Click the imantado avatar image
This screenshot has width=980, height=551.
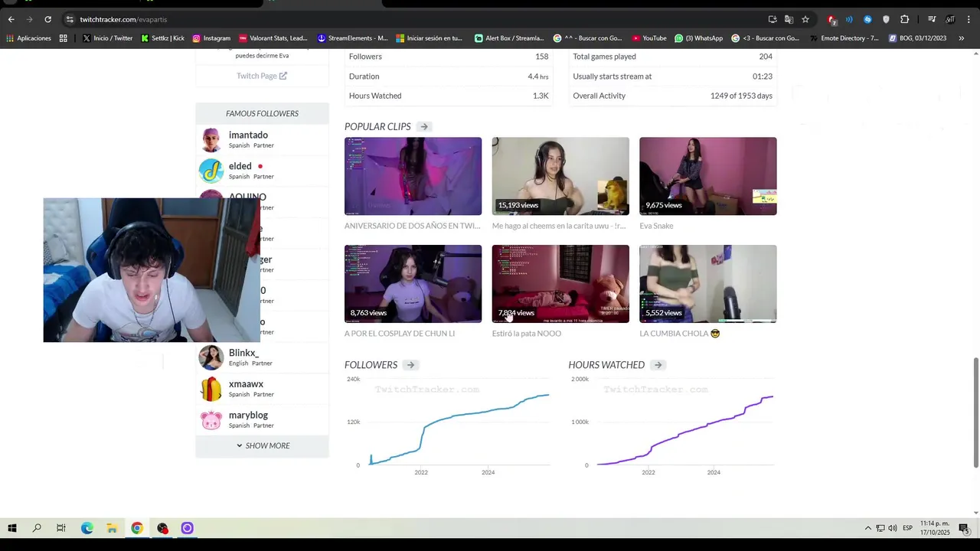pos(211,140)
